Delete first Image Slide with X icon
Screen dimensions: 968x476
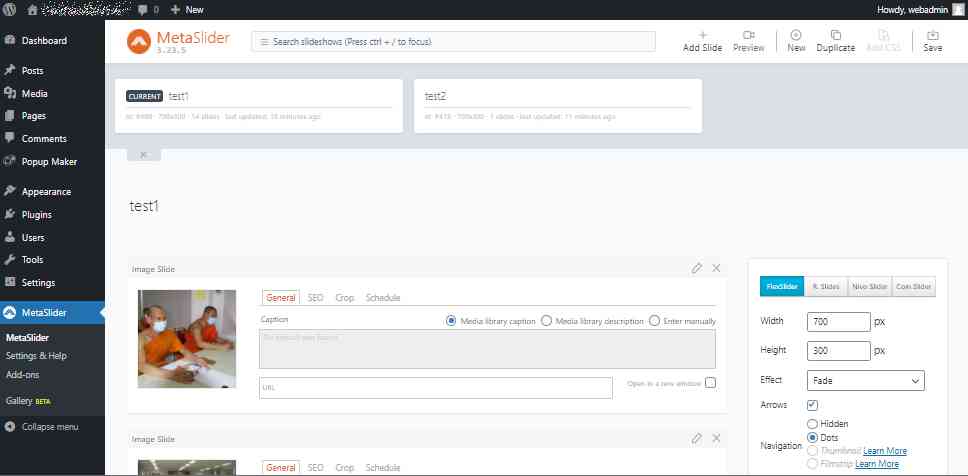click(x=716, y=268)
